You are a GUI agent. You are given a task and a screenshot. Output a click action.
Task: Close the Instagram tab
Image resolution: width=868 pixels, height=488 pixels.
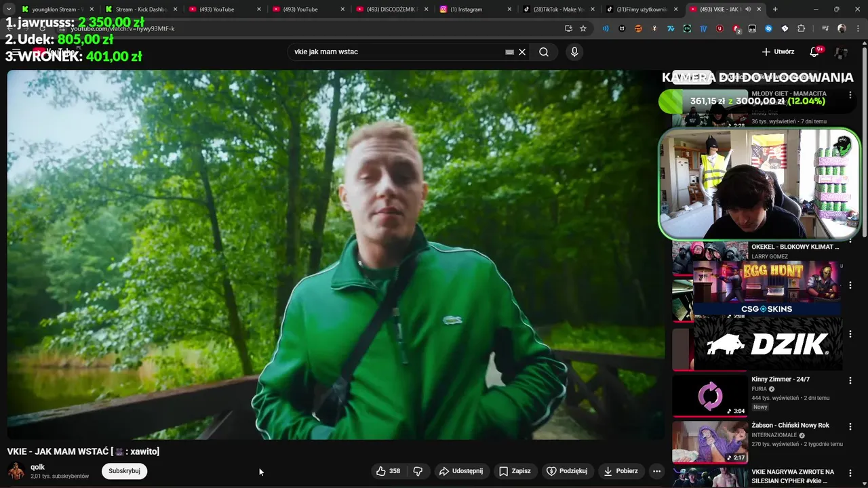click(x=509, y=9)
